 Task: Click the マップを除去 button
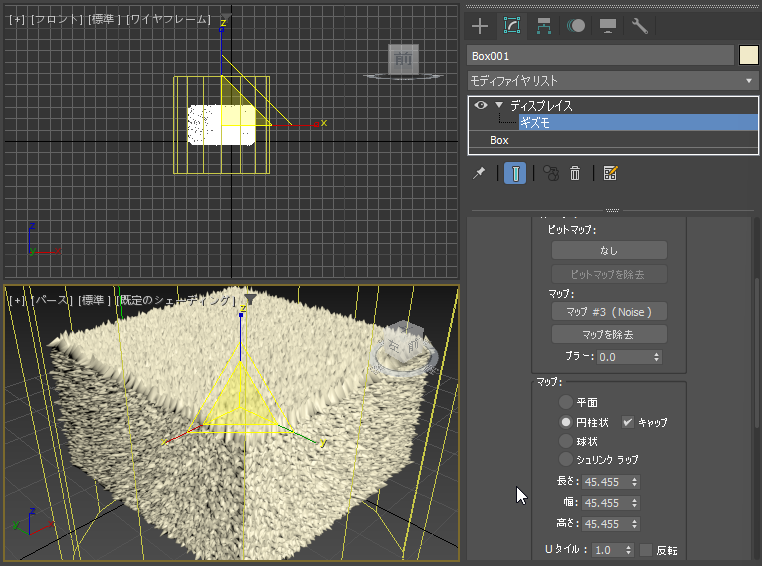(609, 334)
